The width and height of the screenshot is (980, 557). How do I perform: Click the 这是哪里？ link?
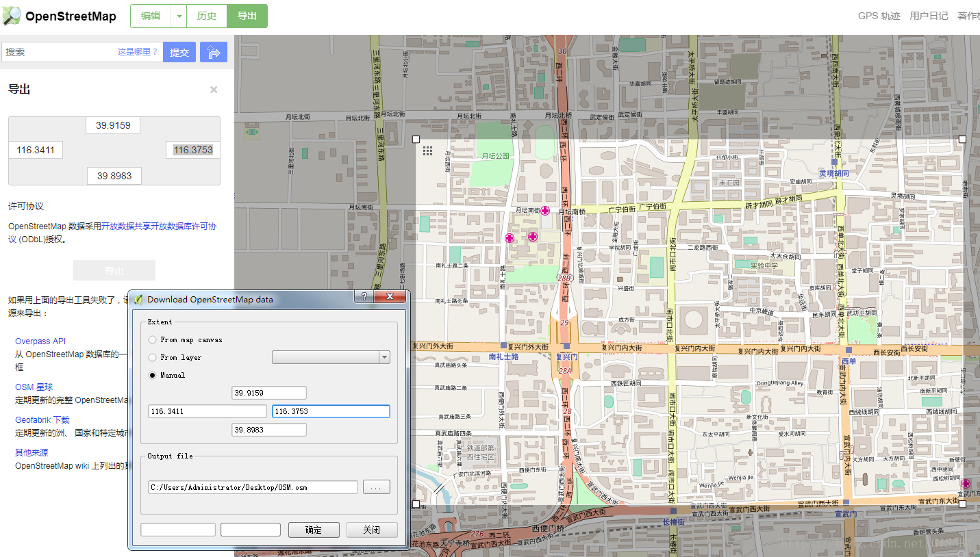pyautogui.click(x=138, y=51)
